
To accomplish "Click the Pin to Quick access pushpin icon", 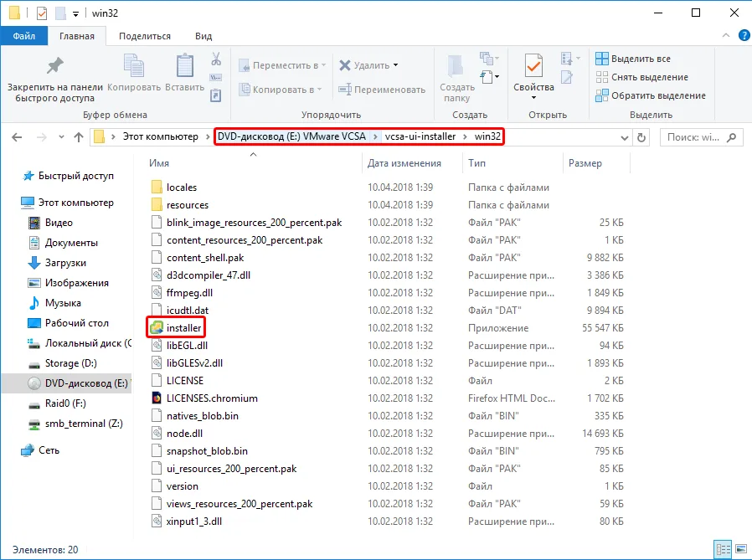I will pyautogui.click(x=54, y=65).
